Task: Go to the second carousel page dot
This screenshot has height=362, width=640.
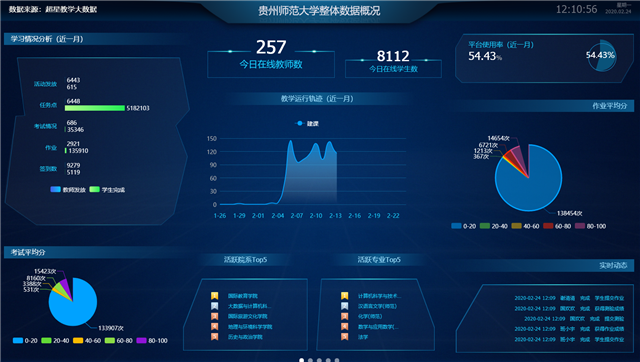Action: [311, 360]
